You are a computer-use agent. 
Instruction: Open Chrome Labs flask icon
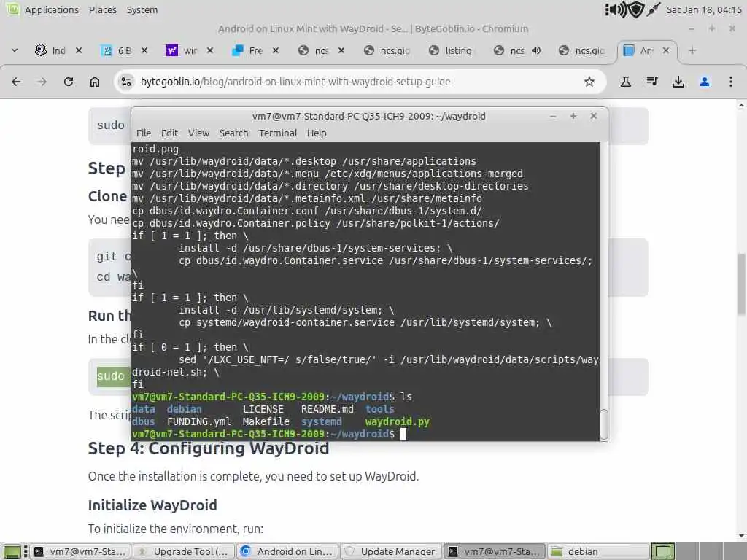point(625,82)
